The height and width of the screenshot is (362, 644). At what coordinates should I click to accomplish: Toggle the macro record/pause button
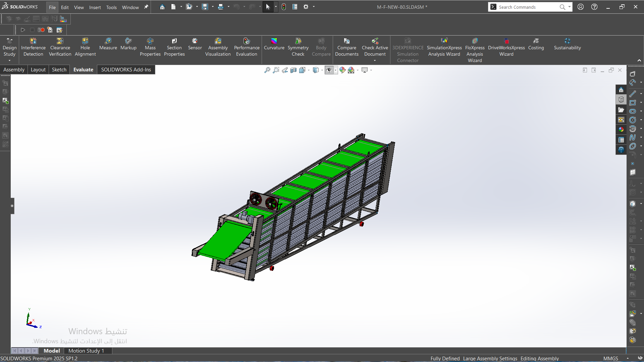point(41,30)
